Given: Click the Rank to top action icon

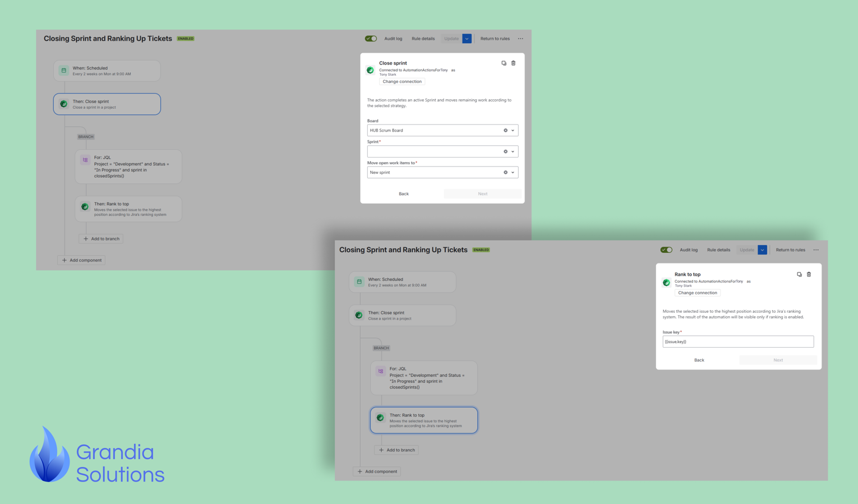Looking at the screenshot, I should [x=85, y=206].
